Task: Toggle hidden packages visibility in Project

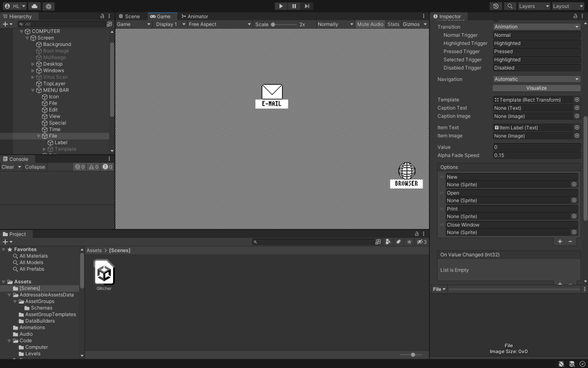Action: tap(421, 242)
